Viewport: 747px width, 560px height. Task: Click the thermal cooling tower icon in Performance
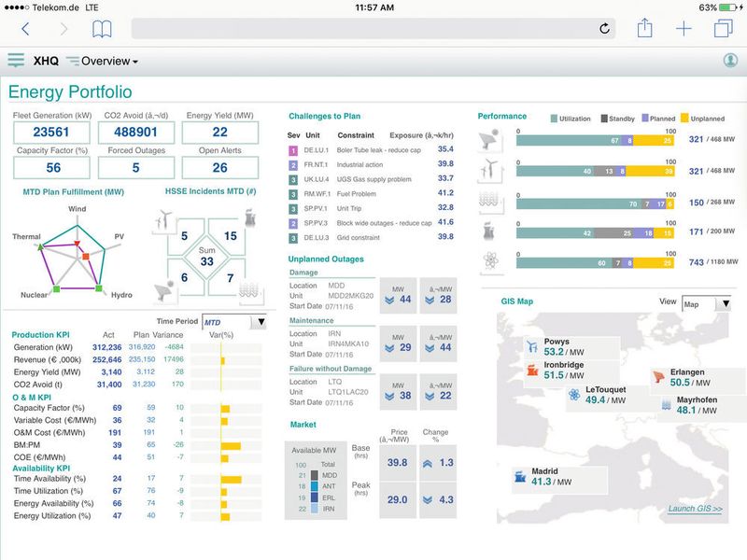(489, 231)
